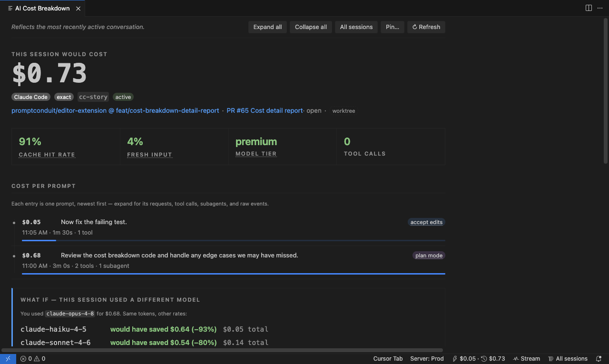Open All sessions from the status bar
The image size is (609, 364).
click(568, 359)
